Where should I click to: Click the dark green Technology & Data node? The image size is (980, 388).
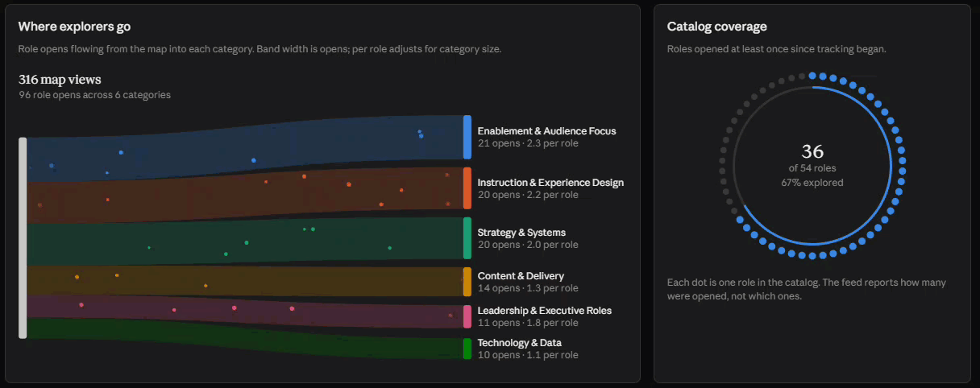(467, 349)
